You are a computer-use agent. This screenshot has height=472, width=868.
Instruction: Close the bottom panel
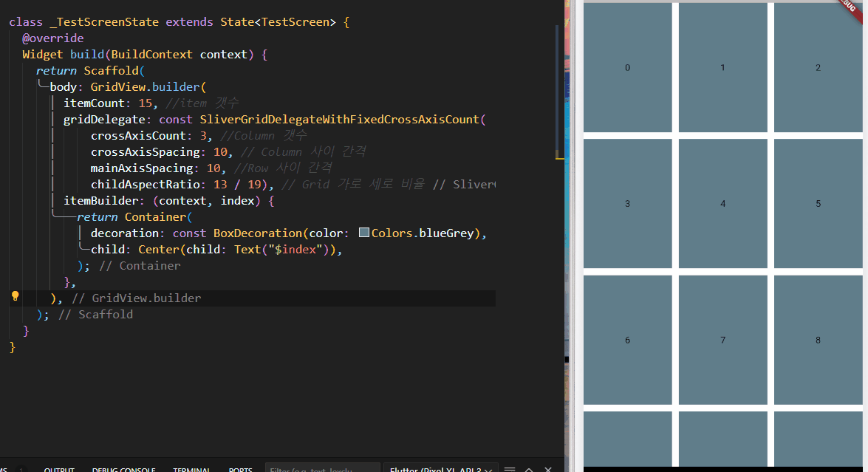[548, 469]
